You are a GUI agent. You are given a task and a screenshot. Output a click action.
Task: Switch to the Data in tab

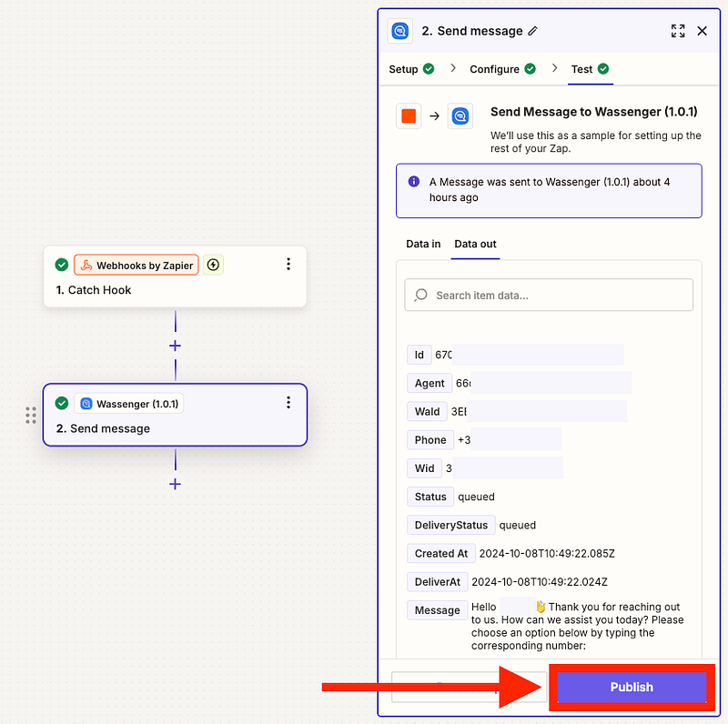point(423,244)
